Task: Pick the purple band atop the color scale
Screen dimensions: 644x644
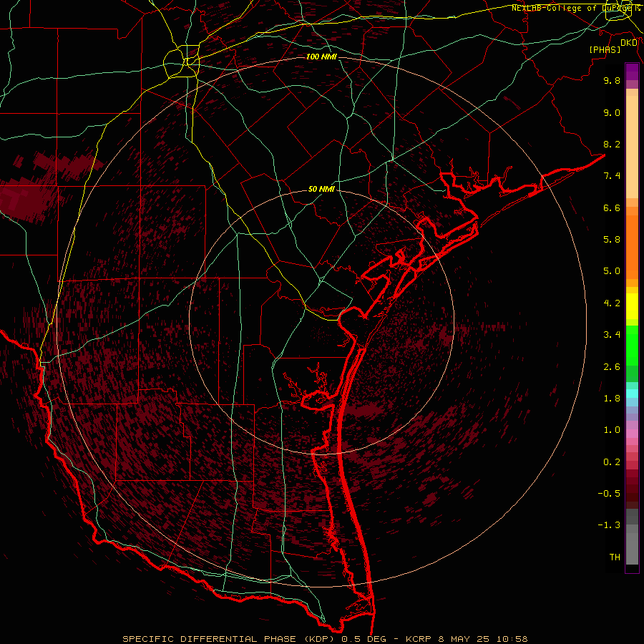Action: 632,72
